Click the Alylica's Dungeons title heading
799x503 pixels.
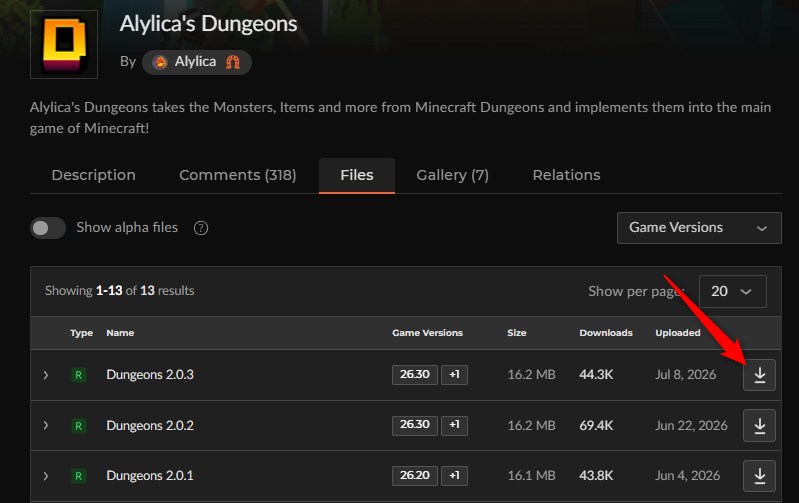click(x=208, y=24)
